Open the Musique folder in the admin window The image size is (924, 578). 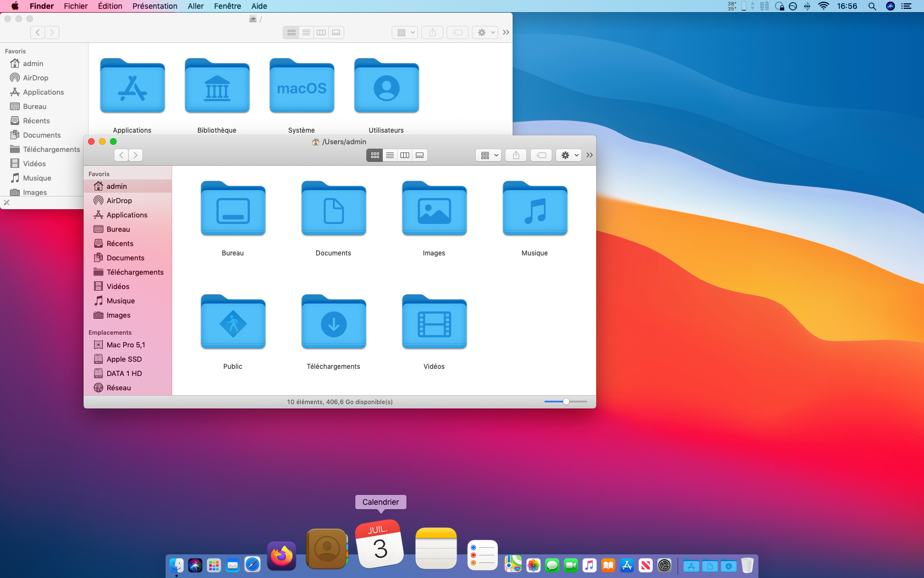[x=535, y=210]
